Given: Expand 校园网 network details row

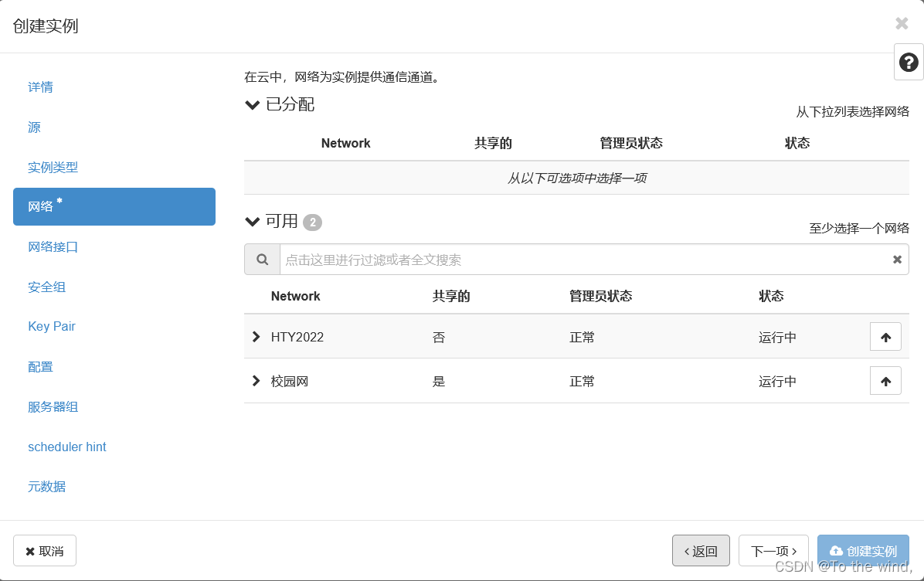Looking at the screenshot, I should point(256,381).
